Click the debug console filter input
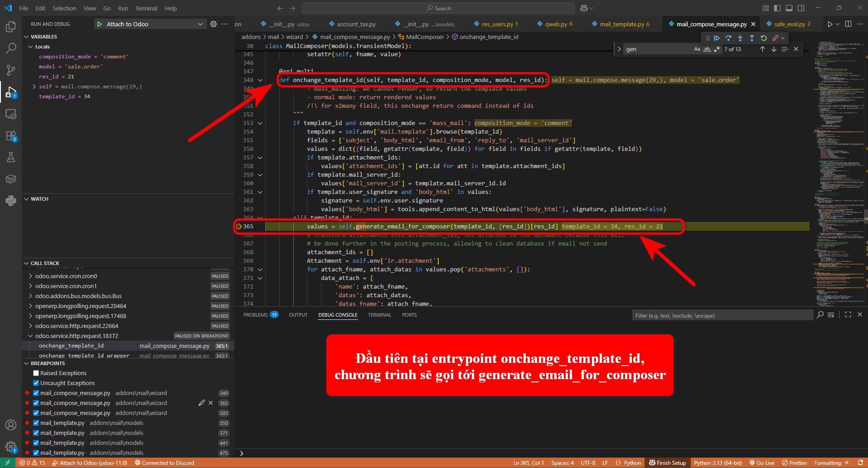Screen dimensions: 868x468 (722, 315)
